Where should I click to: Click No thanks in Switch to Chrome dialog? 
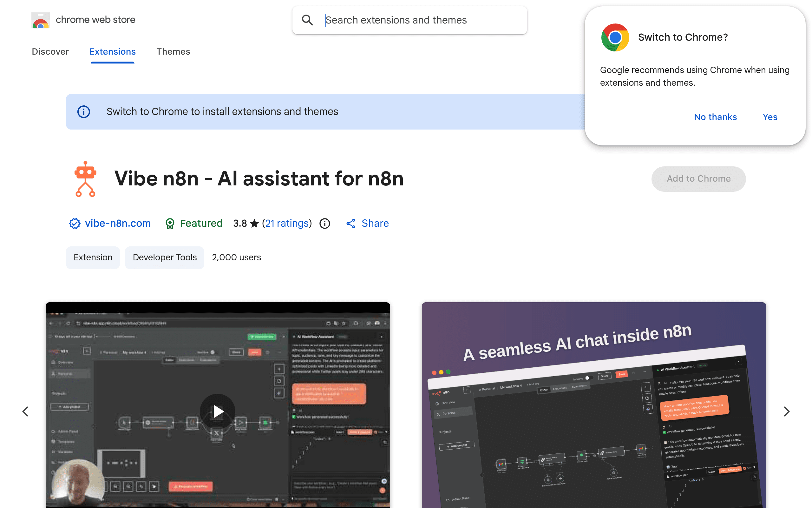point(715,117)
